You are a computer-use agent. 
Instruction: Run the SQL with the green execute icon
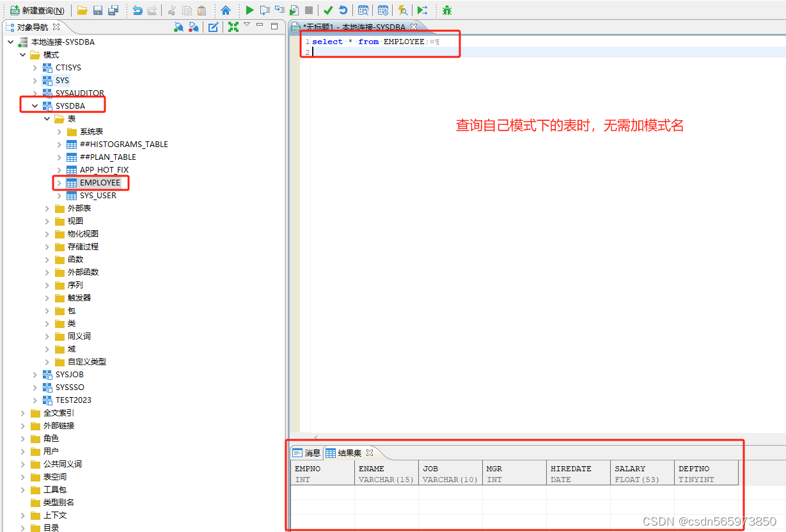click(249, 10)
